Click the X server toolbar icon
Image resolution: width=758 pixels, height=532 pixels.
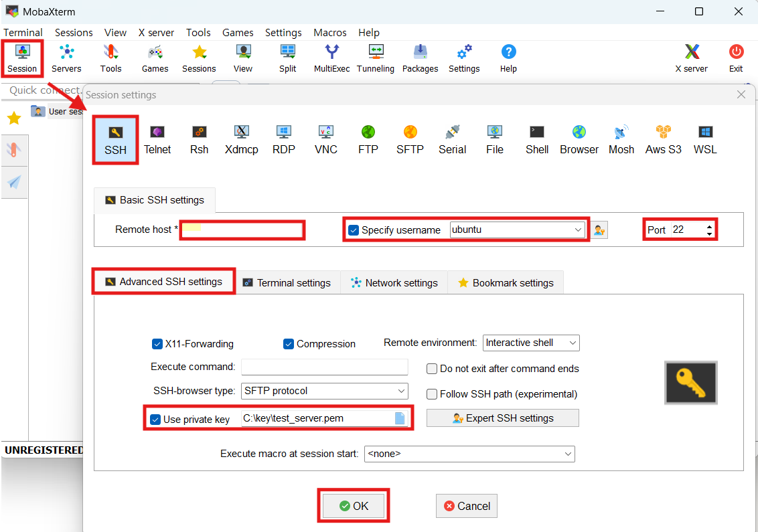point(692,58)
